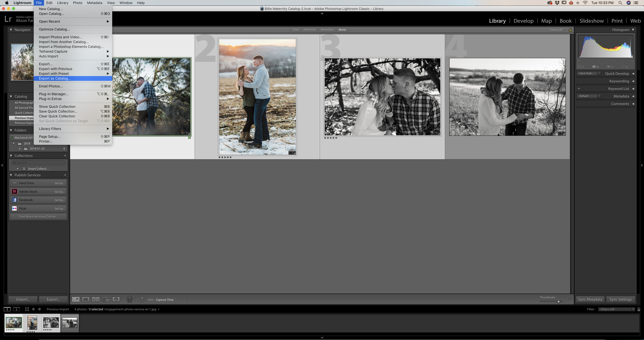Adjust the Thumbnails size slider
The width and height of the screenshot is (644, 340).
(x=558, y=301)
